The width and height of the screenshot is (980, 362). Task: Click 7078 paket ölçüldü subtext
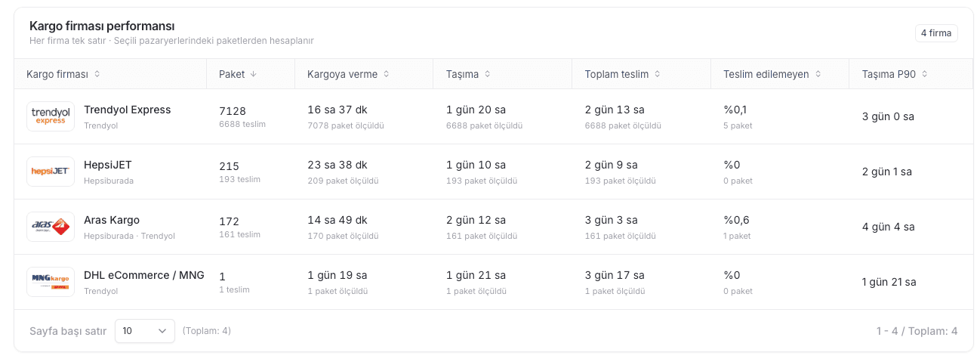(346, 125)
